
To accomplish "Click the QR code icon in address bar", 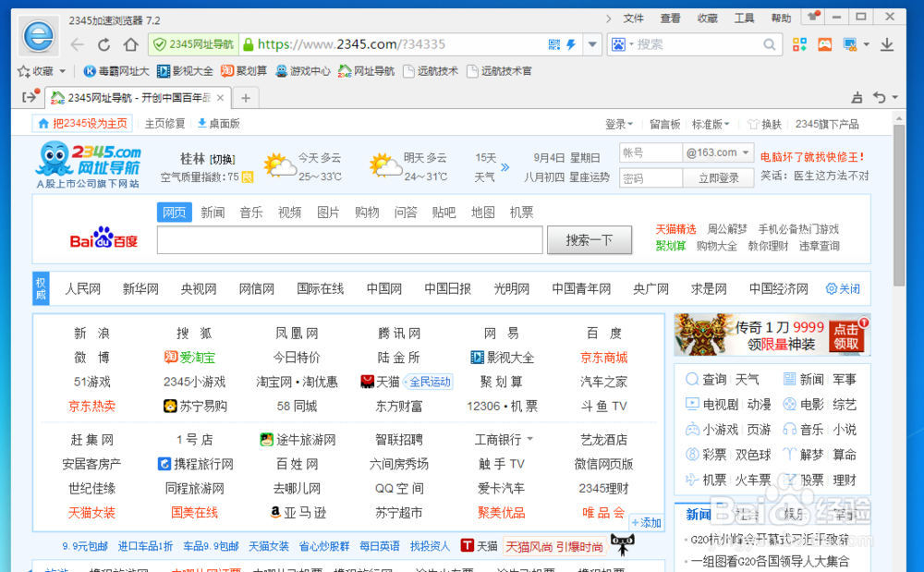I will (x=553, y=44).
